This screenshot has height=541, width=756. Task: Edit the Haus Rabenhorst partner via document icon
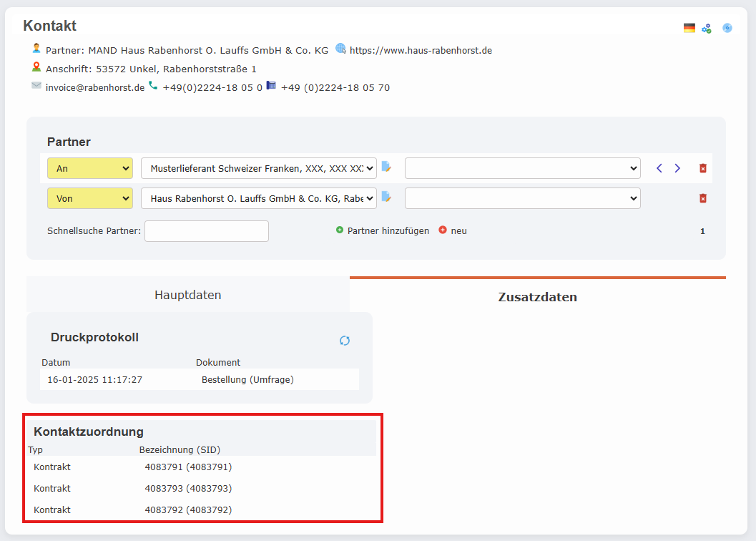tap(387, 198)
